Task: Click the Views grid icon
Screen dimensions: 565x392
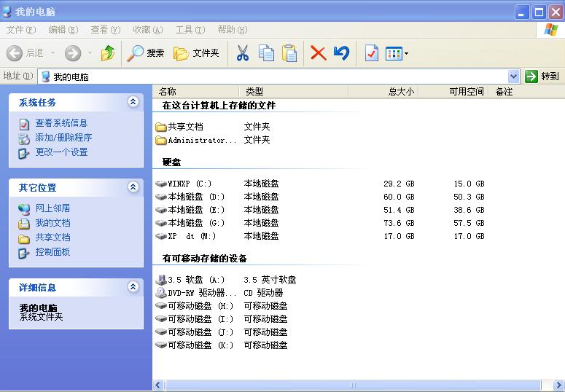Action: 394,54
